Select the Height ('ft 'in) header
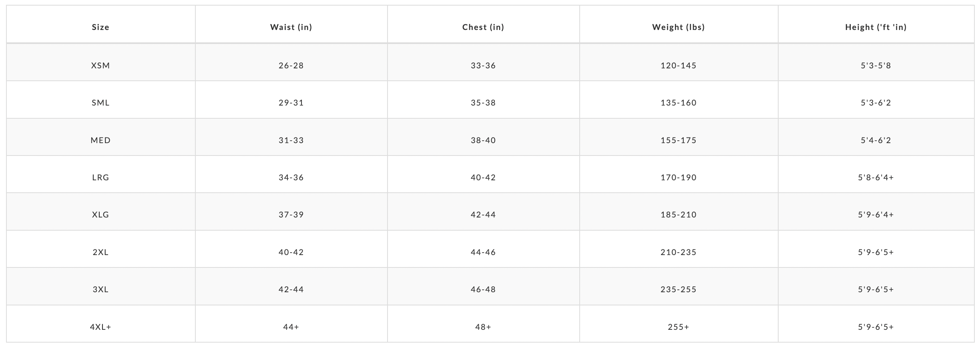 (876, 27)
